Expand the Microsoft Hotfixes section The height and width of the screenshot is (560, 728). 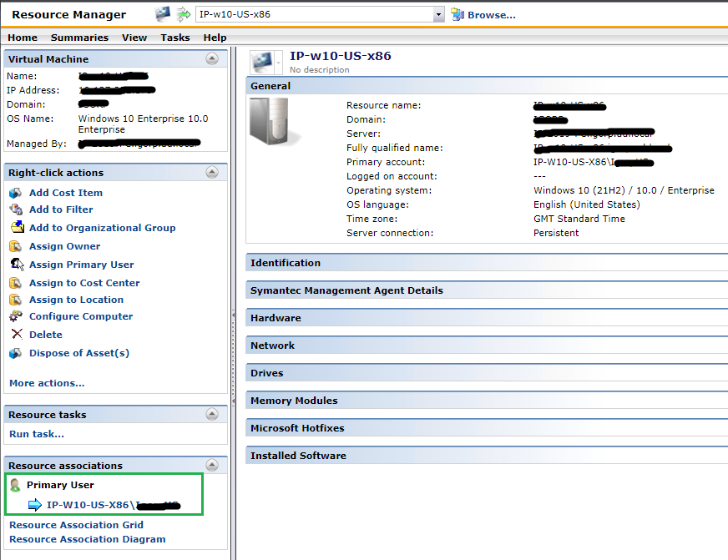coord(297,428)
